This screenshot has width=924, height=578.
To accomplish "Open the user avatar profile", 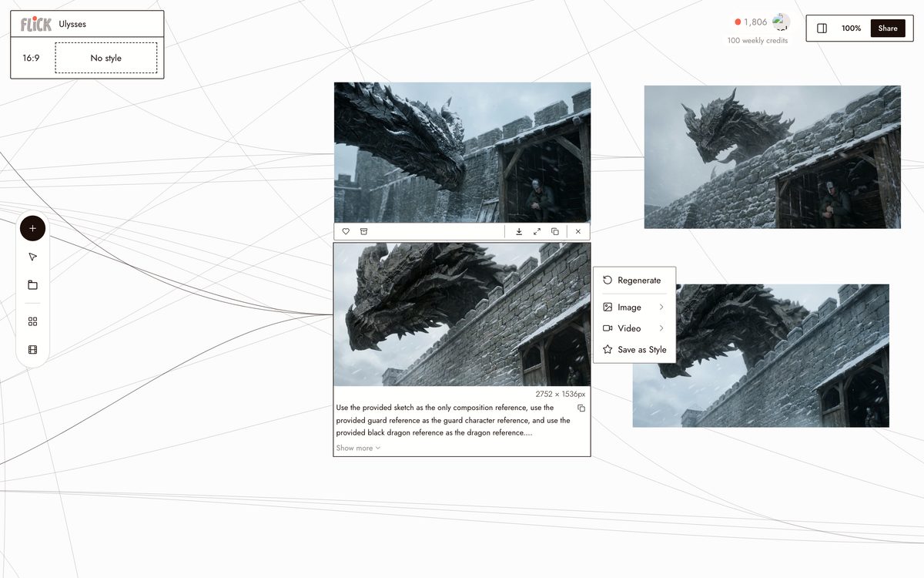I will (781, 22).
